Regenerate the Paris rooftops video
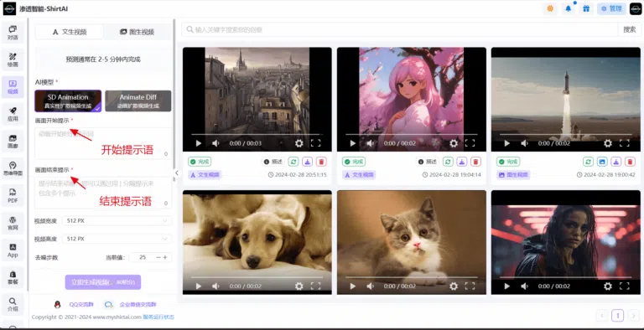The height and width of the screenshot is (330, 644). 293,162
